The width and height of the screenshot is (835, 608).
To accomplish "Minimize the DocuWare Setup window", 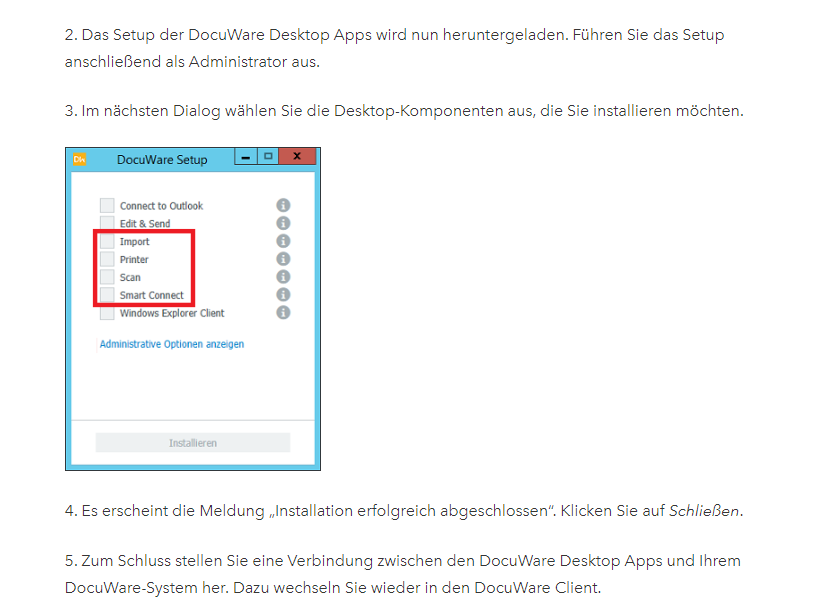I will click(x=246, y=157).
